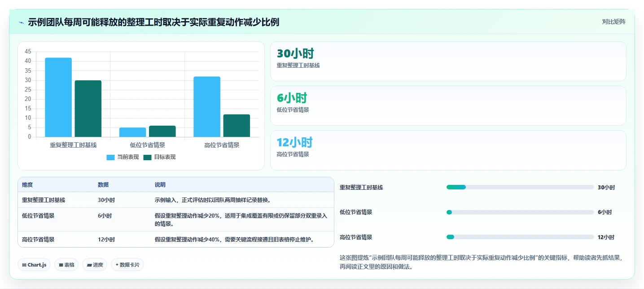Click table cell 6小时 in 低位节省情景 row
This screenshot has width=644, height=289.
105,215
